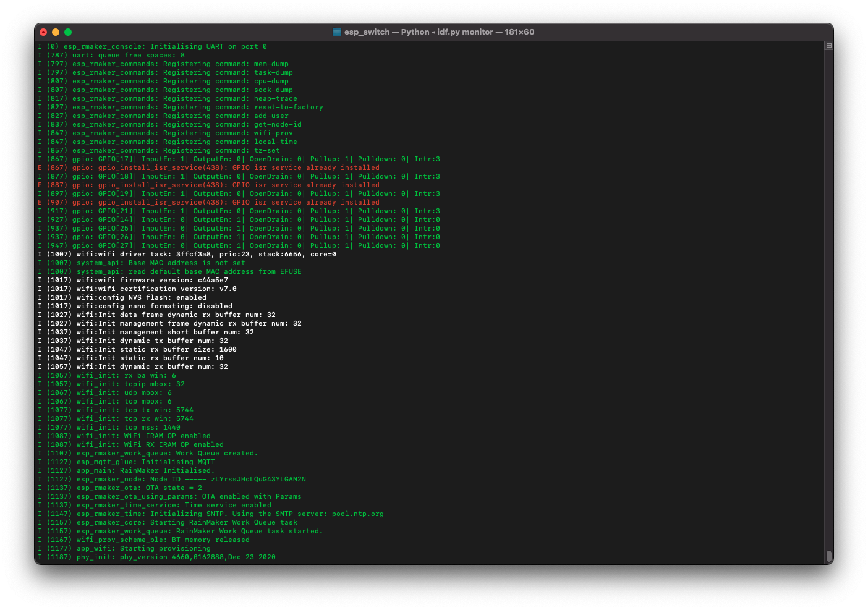Click the 'app_wifi: Starting provisioning' line
This screenshot has height=610, width=868.
(124, 548)
